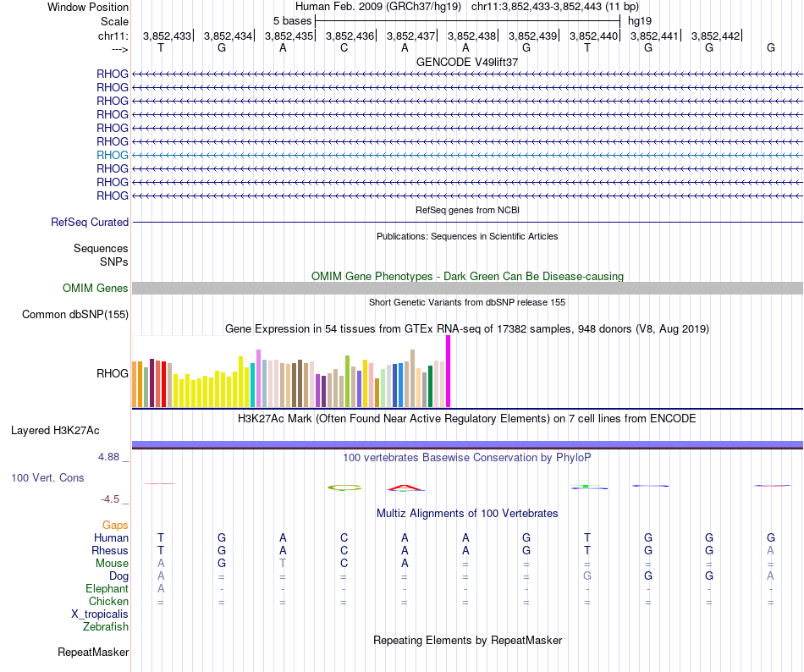Click the Sequences track label
The height and width of the screenshot is (672, 804).
point(101,249)
